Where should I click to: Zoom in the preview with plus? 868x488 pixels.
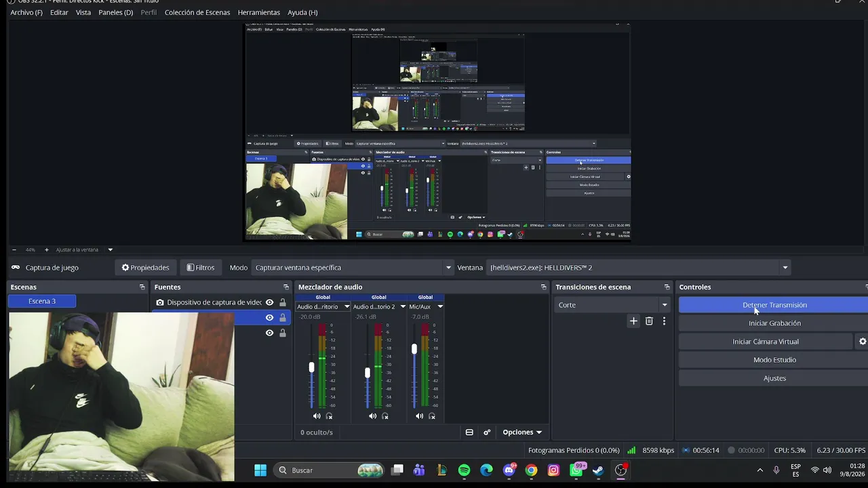46,250
